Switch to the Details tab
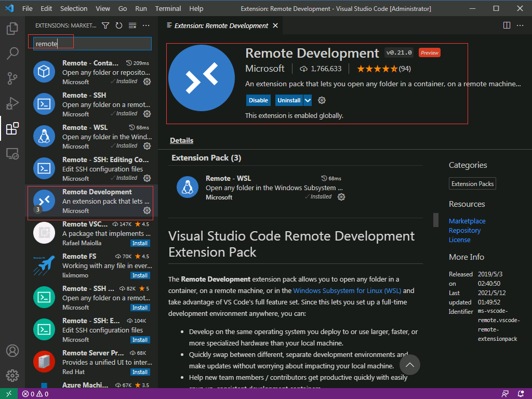The height and width of the screenshot is (399, 532). pyautogui.click(x=181, y=140)
